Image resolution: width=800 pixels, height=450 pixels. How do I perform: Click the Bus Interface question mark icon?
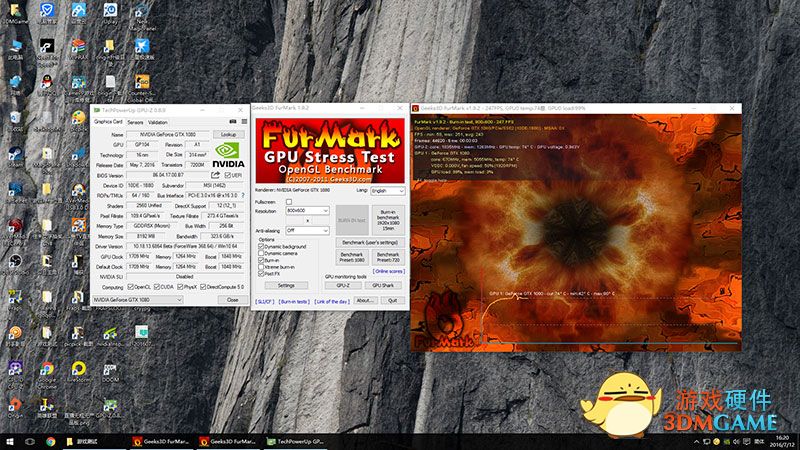[x=241, y=194]
